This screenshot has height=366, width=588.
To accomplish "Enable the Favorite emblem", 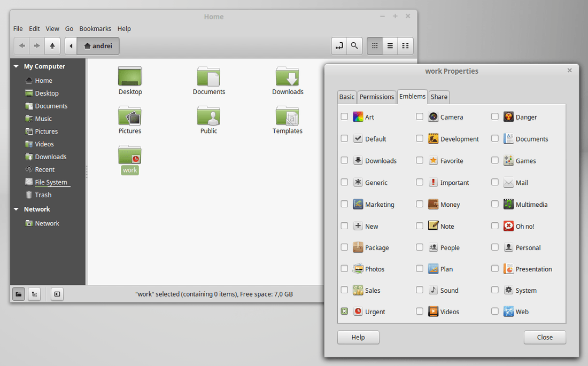I will 420,160.
